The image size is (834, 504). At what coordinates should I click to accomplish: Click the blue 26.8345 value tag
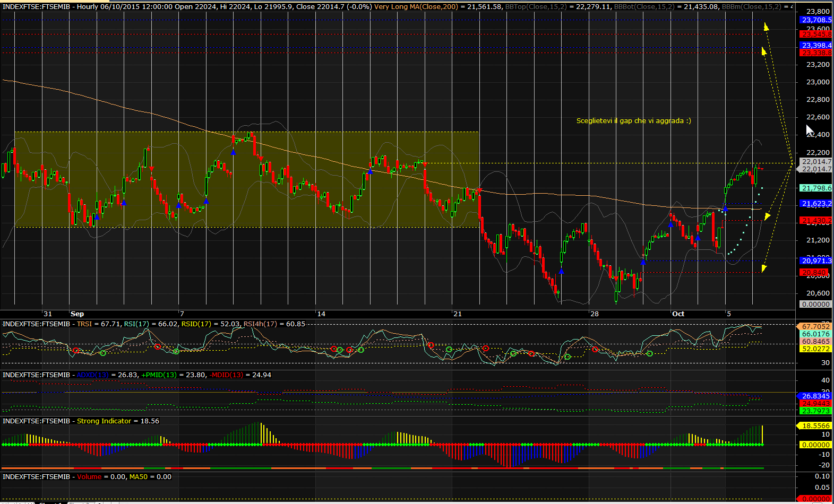tap(814, 396)
